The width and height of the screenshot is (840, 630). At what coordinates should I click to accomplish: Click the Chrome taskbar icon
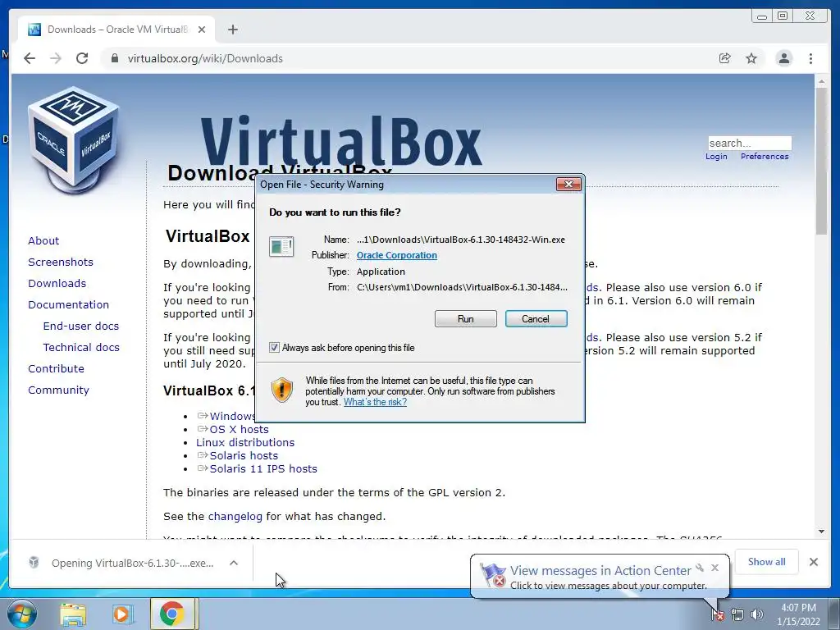click(x=171, y=614)
